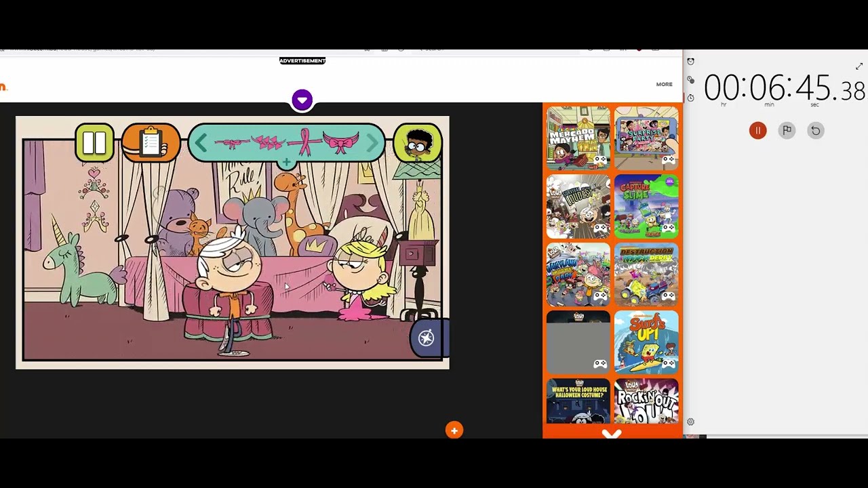Select the pink awareness ribbon item

click(x=304, y=142)
